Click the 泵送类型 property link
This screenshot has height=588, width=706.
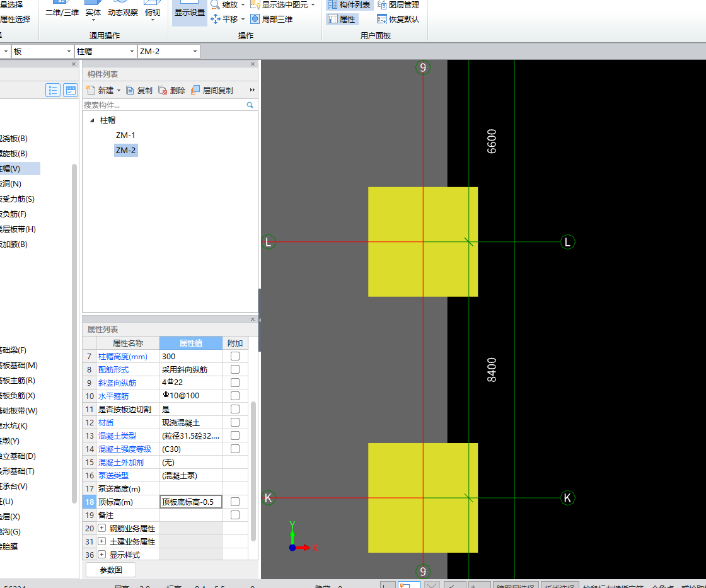coord(113,475)
